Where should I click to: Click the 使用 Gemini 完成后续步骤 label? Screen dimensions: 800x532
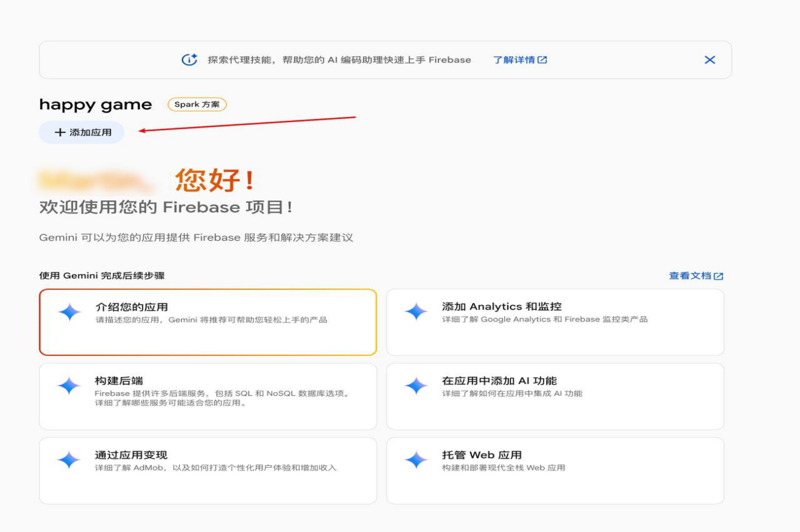(102, 276)
